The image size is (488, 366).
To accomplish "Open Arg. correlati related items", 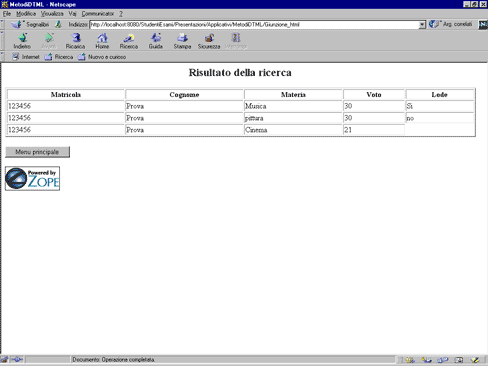I will [451, 24].
